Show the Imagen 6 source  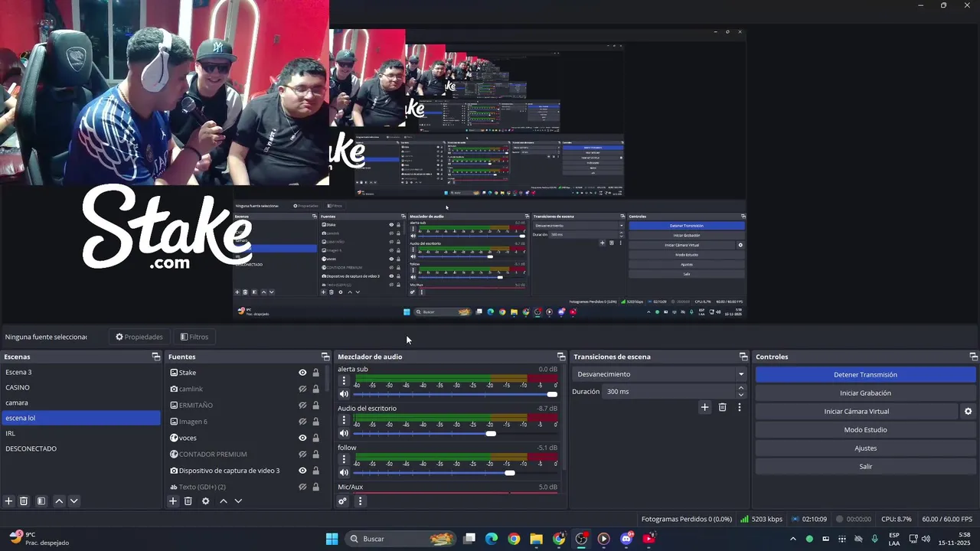click(302, 422)
